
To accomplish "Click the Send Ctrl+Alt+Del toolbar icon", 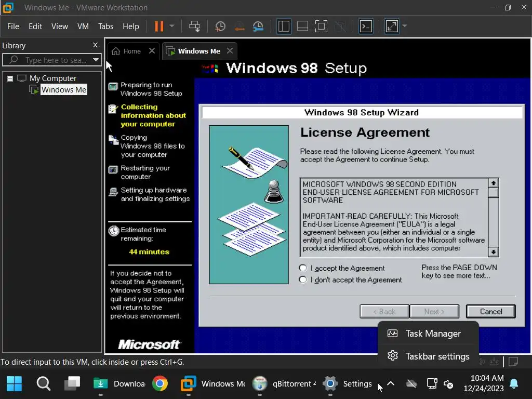I will click(x=195, y=26).
